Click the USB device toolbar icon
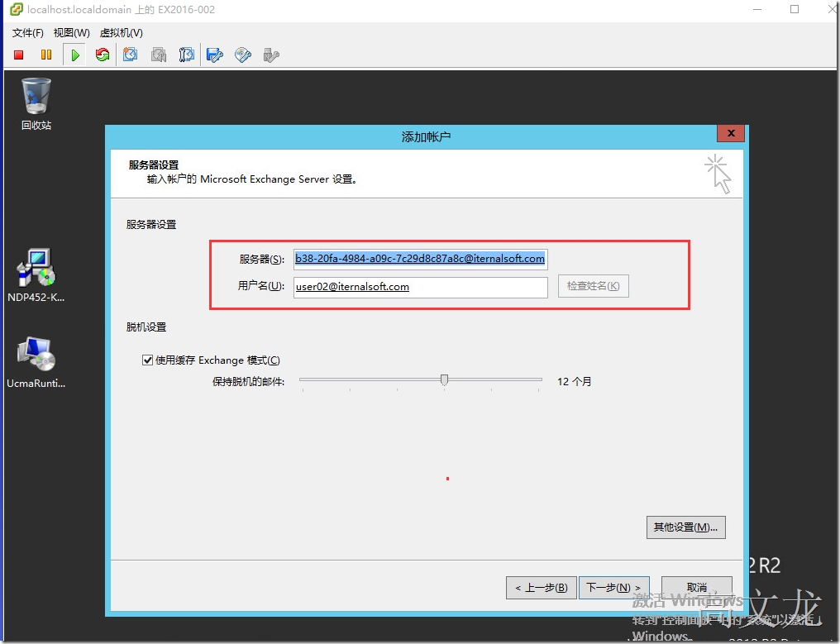 point(271,55)
